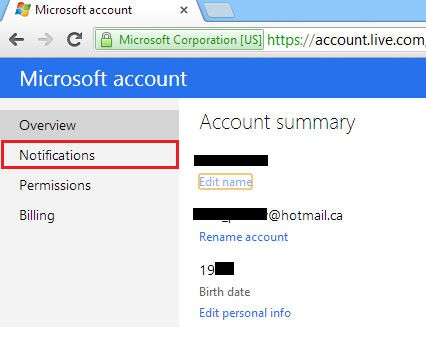Click Microsoft Corporation [US] certificate badge
Image resolution: width=426 pixels, height=361 pixels.
(179, 40)
